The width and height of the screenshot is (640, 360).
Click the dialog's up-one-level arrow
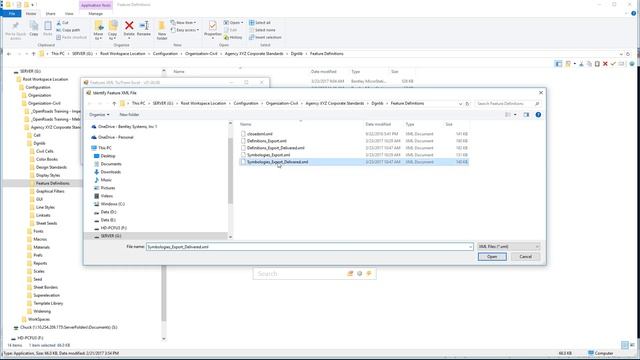click(114, 104)
